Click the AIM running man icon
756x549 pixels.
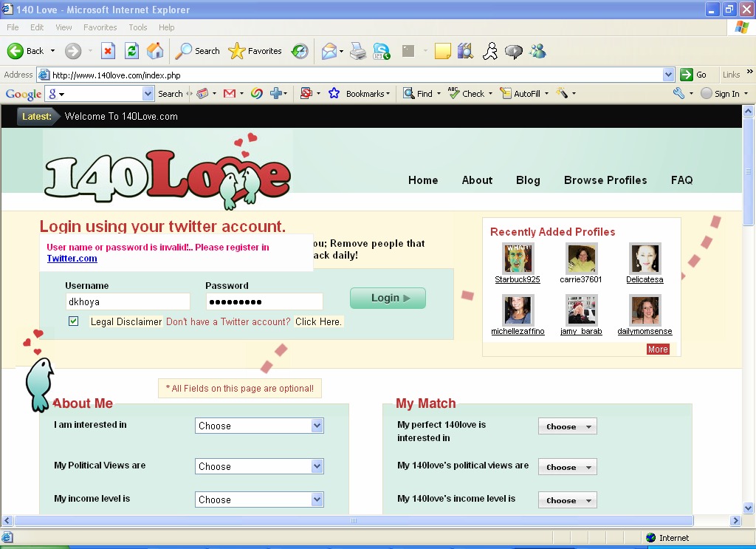[x=490, y=51]
